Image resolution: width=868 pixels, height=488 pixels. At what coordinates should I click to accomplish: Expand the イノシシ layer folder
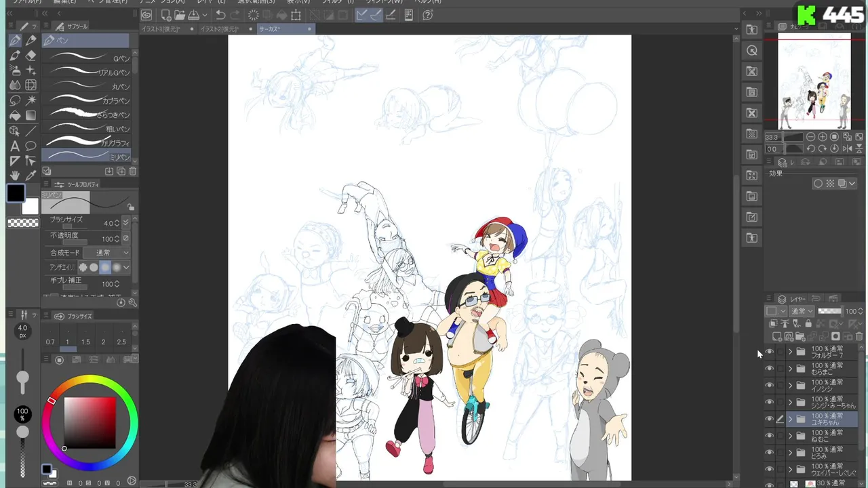point(790,385)
